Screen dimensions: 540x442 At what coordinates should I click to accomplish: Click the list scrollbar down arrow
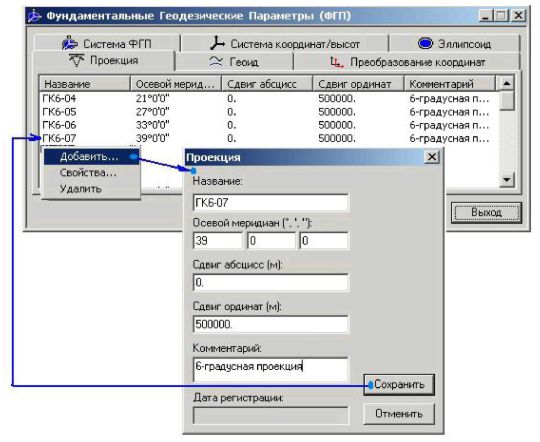[x=507, y=180]
